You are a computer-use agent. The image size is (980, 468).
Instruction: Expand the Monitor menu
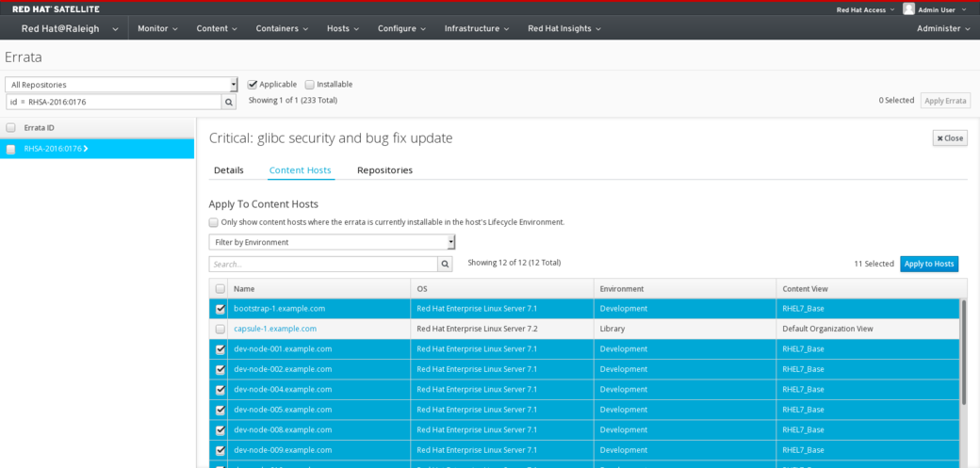tap(157, 29)
